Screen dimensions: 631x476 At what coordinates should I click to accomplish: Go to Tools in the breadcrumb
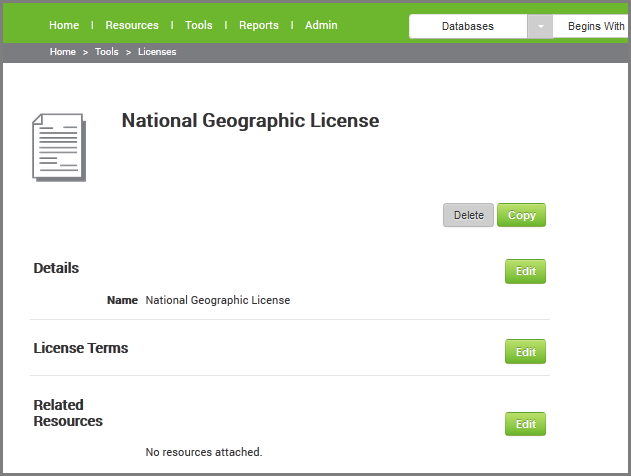(x=107, y=52)
